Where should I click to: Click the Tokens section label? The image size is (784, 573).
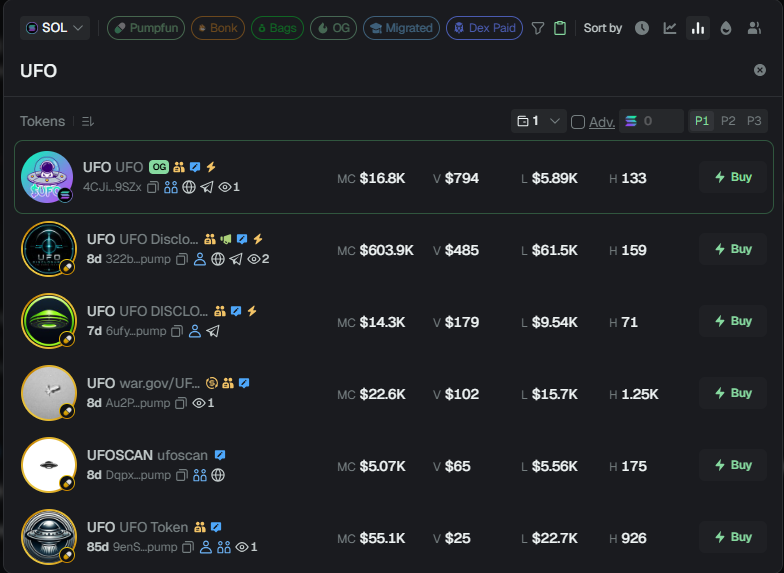(42, 122)
